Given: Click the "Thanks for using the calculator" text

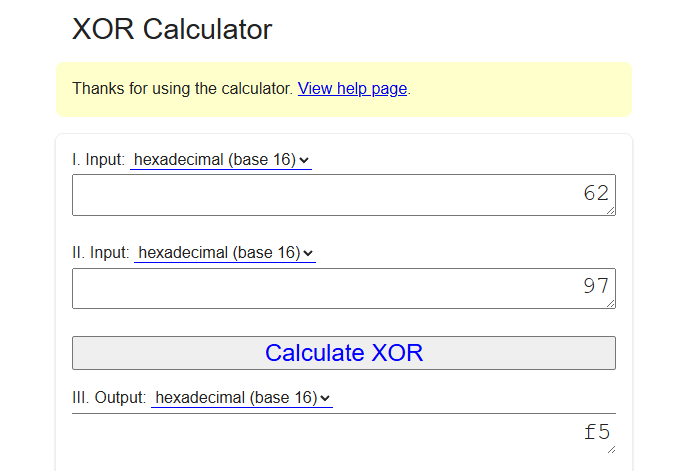Looking at the screenshot, I should coord(182,88).
